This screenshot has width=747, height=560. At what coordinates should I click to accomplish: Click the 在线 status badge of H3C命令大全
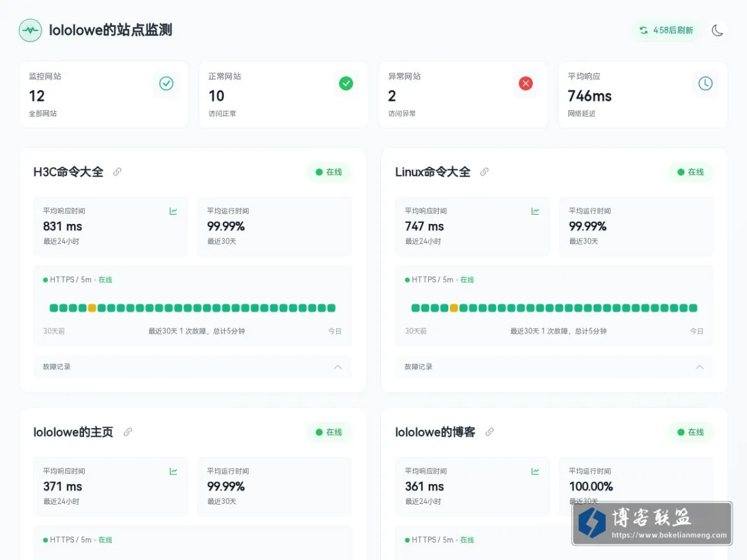click(x=329, y=172)
